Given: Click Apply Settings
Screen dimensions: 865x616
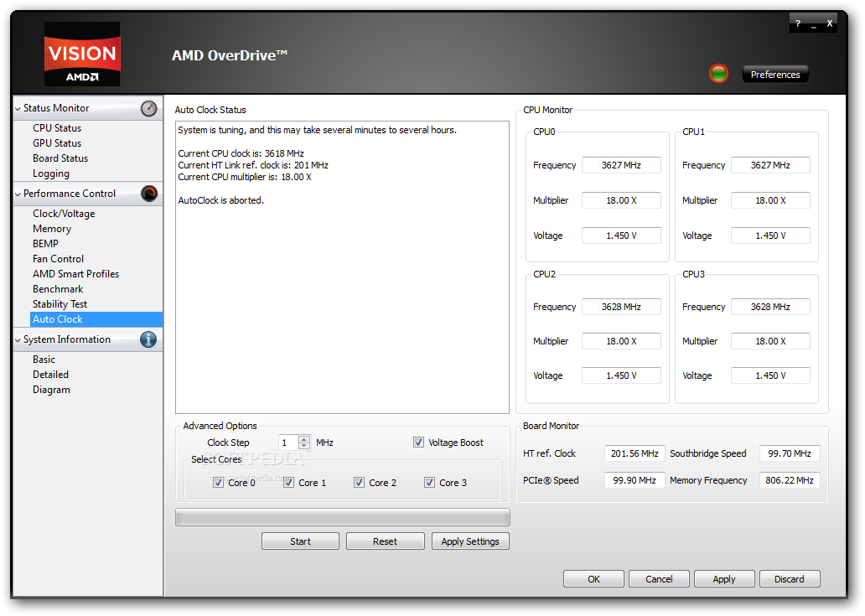Looking at the screenshot, I should click(x=470, y=541).
